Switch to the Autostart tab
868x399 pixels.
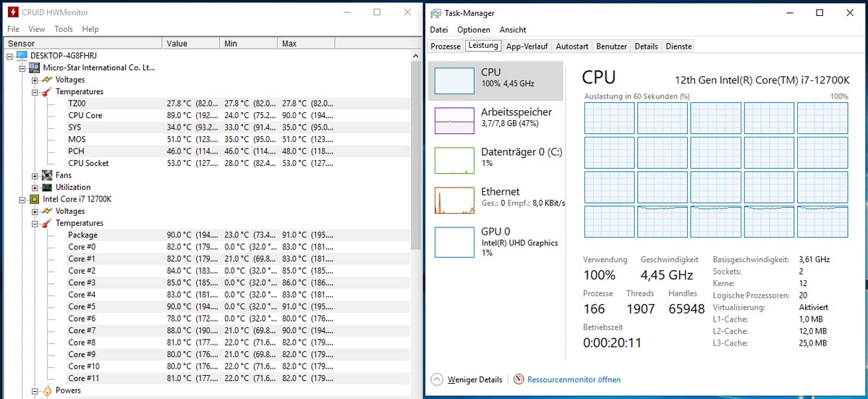coord(572,46)
